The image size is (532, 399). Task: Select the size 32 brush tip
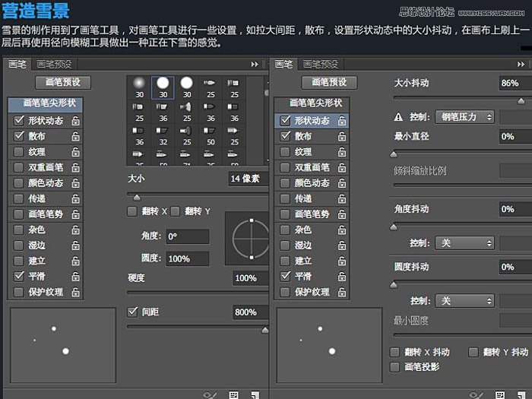(x=163, y=135)
